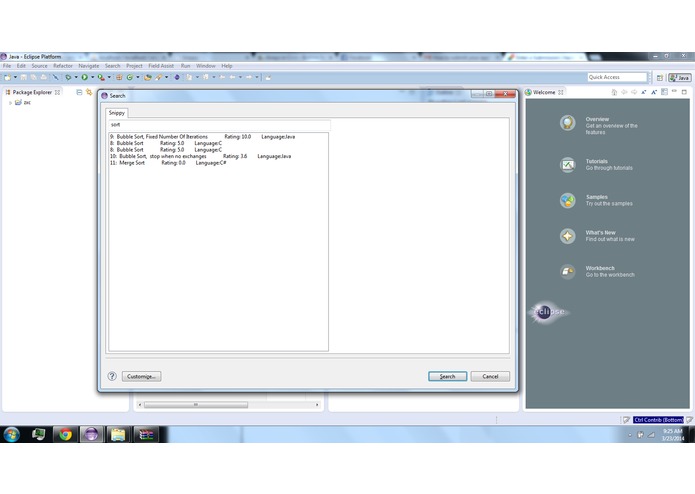Click Reduce font icon in Welcome view
Viewport: 695px width, 494px height.
pos(644,92)
